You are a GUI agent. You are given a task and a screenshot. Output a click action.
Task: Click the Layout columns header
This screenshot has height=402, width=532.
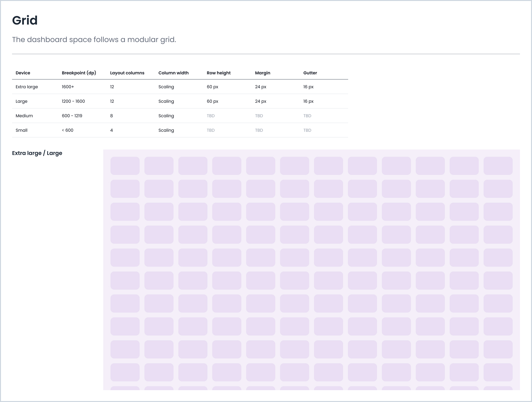(x=127, y=73)
